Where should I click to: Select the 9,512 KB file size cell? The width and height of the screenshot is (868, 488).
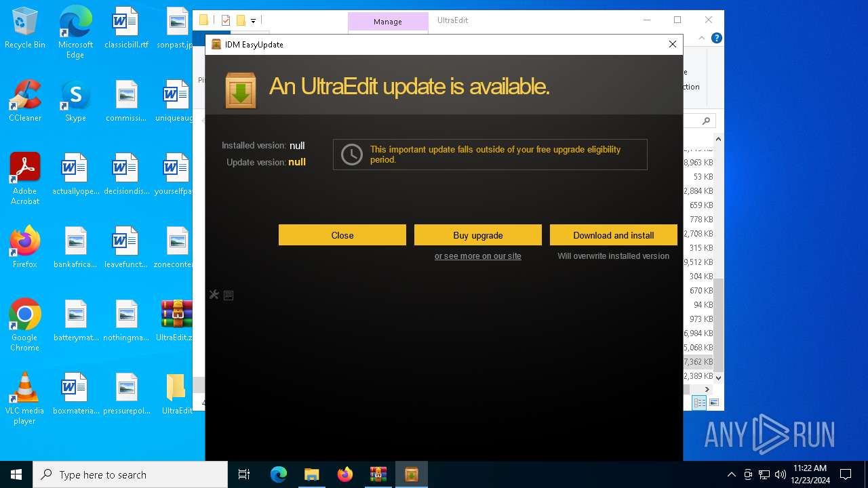click(698, 262)
